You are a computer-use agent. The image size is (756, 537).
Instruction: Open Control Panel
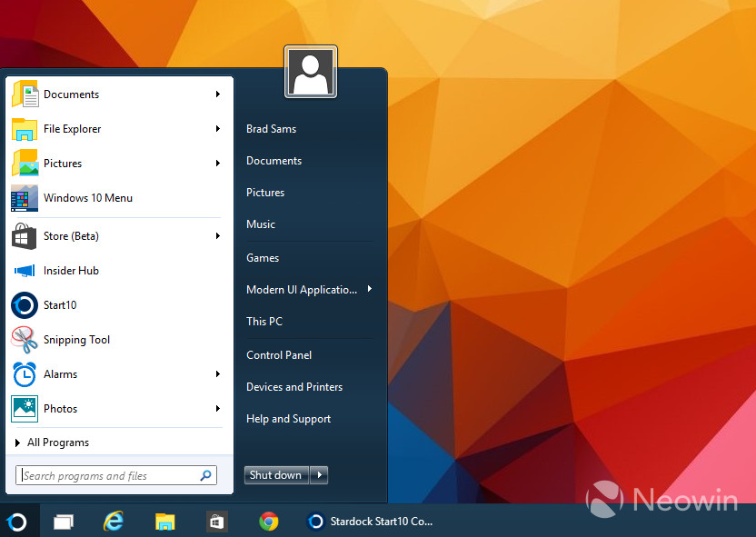(x=279, y=355)
